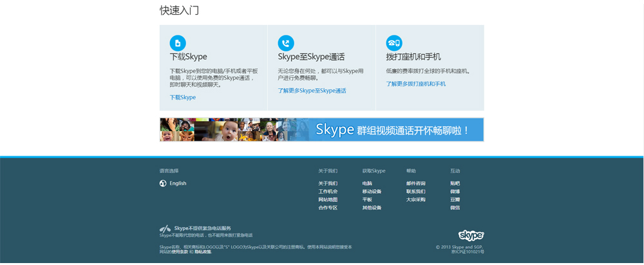Image resolution: width=644 pixels, height=265 pixels.
Task: Open the 大宗采购 footer link
Action: [415, 200]
